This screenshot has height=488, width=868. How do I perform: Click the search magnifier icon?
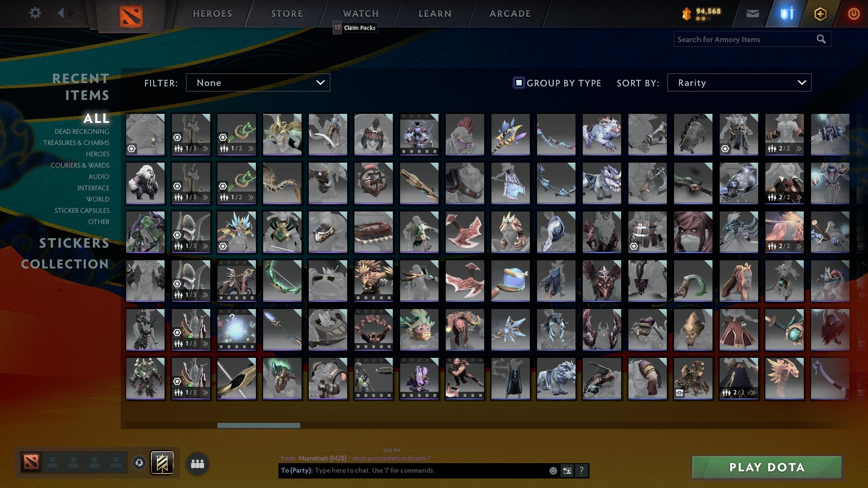pos(821,39)
